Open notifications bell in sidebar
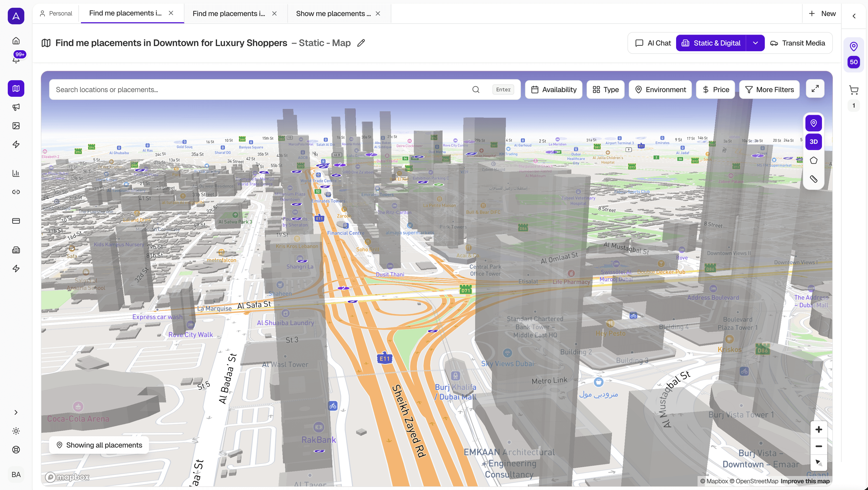 16,59
